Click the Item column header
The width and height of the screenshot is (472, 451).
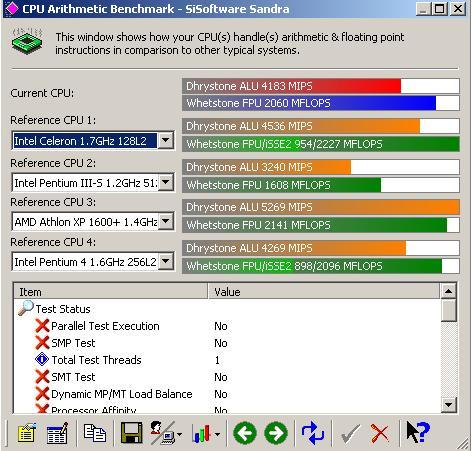pyautogui.click(x=111, y=292)
